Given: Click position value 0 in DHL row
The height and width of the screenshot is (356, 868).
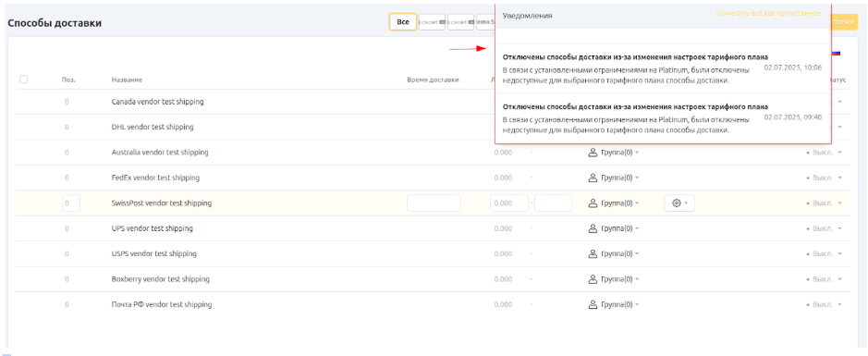Looking at the screenshot, I should coord(67,127).
